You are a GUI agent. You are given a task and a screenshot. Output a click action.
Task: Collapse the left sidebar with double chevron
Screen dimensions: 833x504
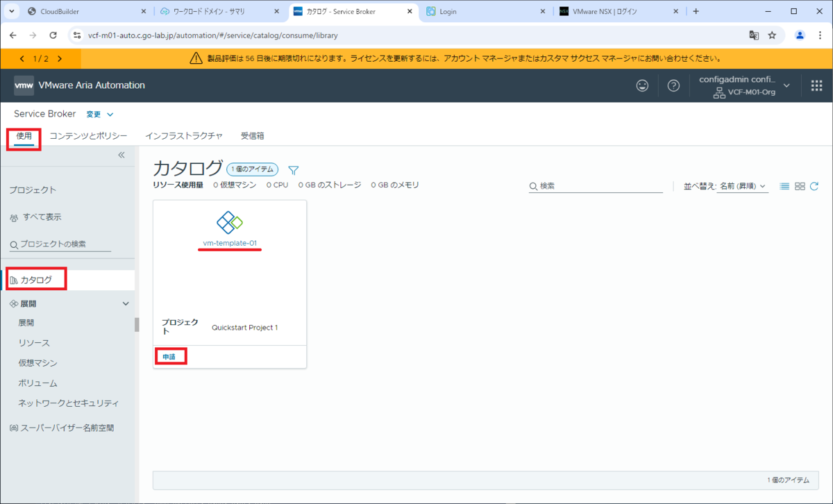[x=121, y=155]
